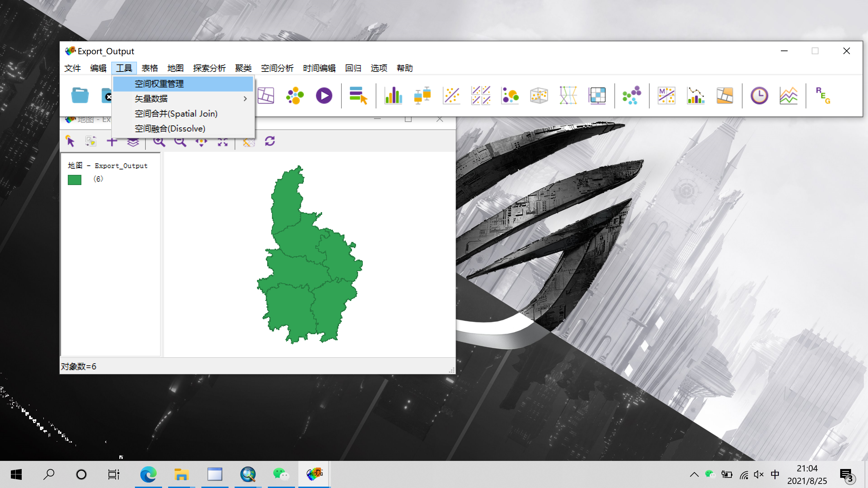Screen dimensions: 868x488
Task: Open the 3D Scatter Plot cube icon
Action: (539, 95)
